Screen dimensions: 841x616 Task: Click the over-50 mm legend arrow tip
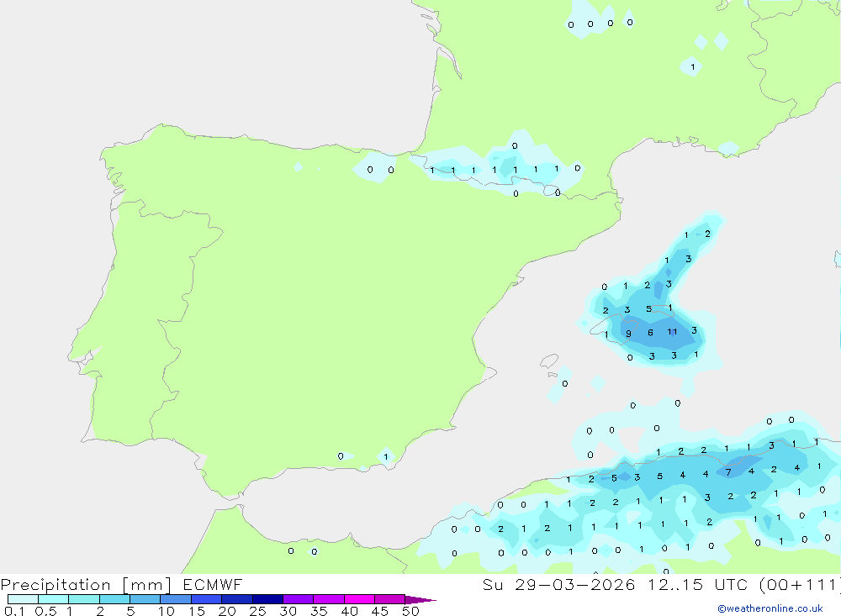[x=420, y=600]
